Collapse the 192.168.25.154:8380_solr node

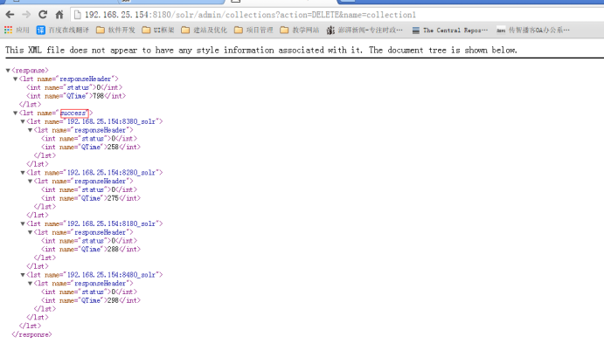[x=23, y=121]
